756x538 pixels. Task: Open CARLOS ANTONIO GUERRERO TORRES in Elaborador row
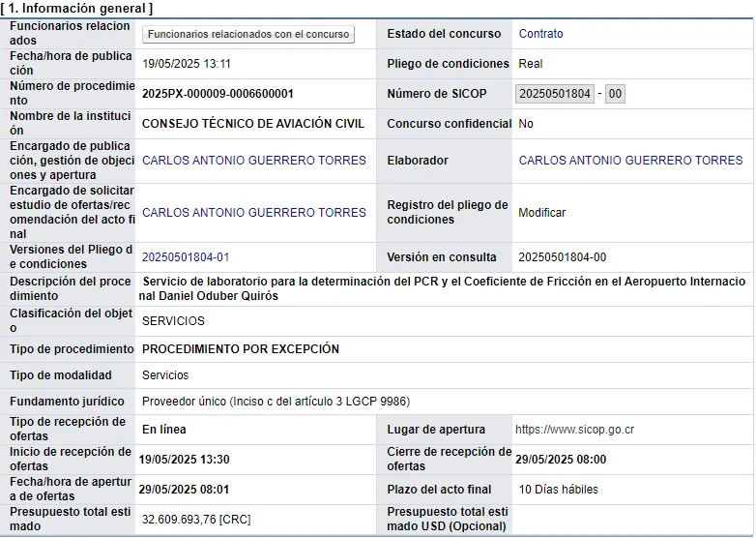[630, 161]
